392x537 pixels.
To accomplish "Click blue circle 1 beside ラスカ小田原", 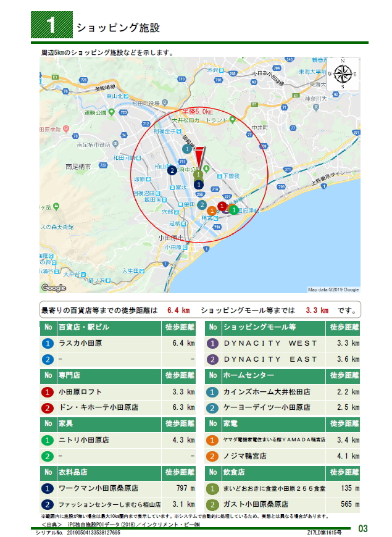I will [48, 344].
